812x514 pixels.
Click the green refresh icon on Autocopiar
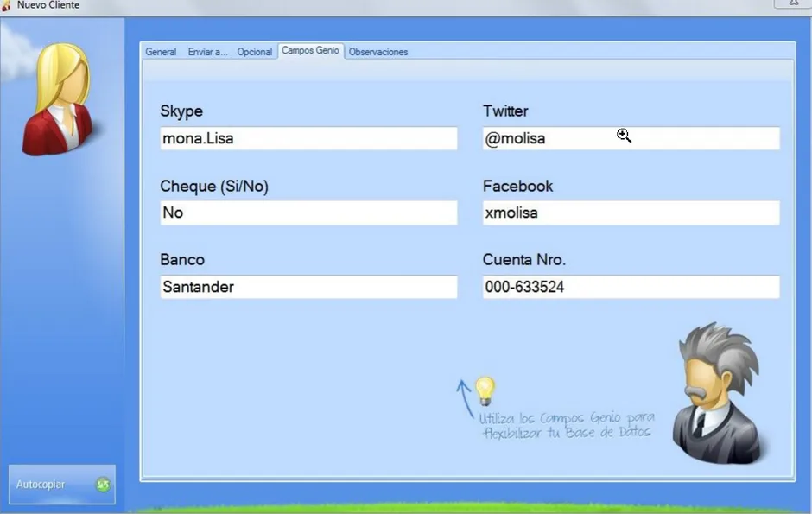tap(103, 485)
